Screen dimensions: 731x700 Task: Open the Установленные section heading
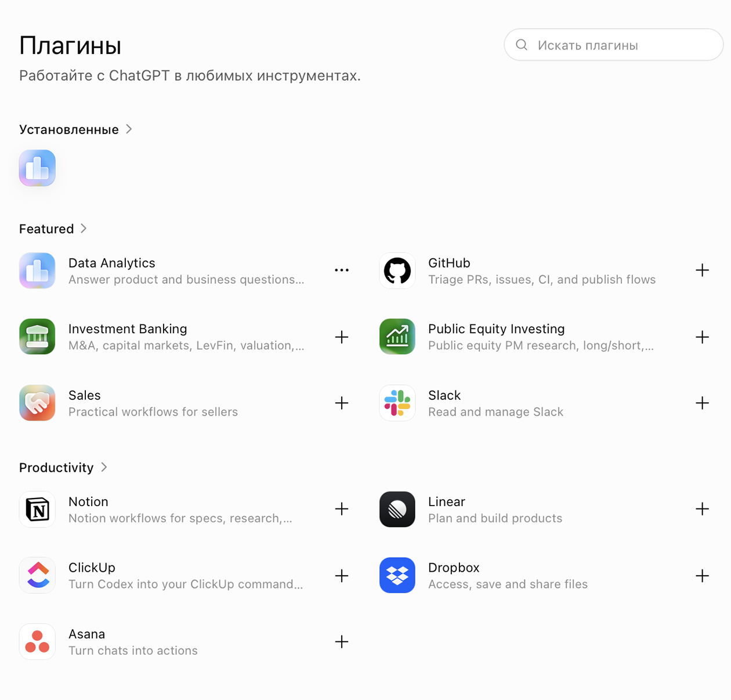point(69,129)
